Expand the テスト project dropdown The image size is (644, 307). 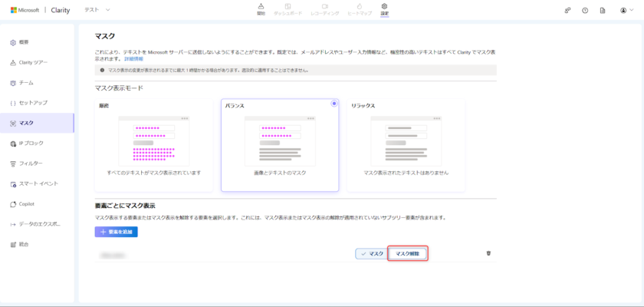(97, 10)
